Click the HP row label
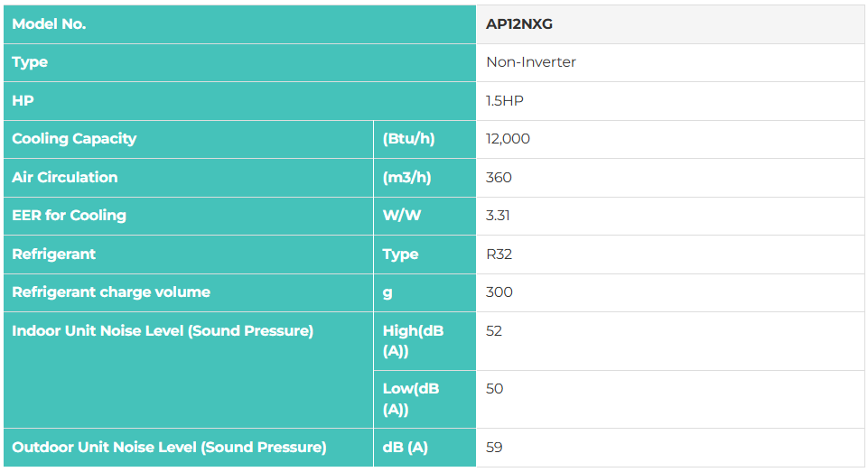Image resolution: width=868 pixels, height=472 pixels. point(23,101)
